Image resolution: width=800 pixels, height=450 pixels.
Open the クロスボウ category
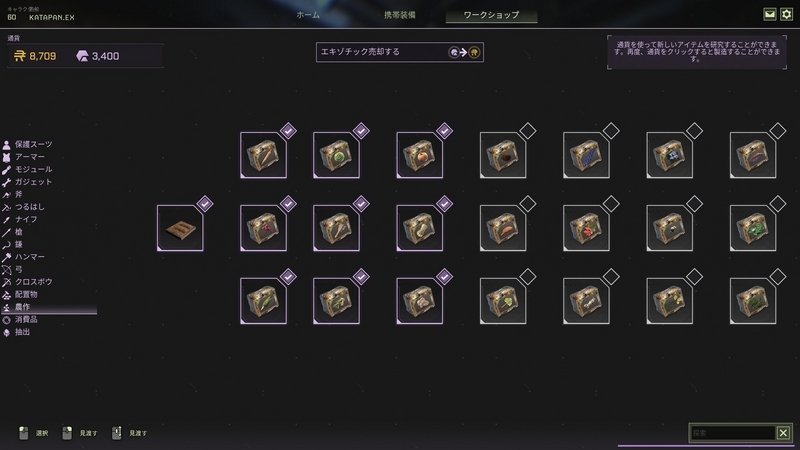pos(34,282)
